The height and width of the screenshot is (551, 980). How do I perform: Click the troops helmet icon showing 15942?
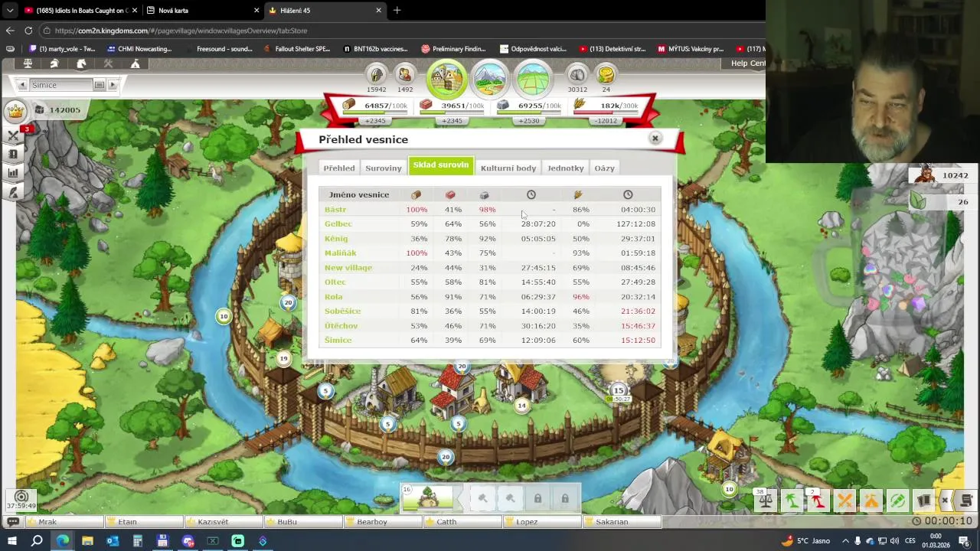(377, 74)
